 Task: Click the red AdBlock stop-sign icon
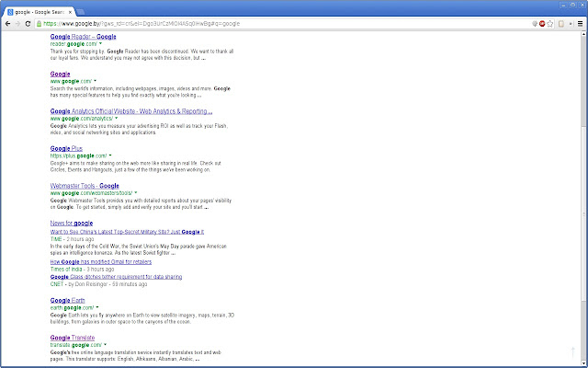tap(542, 24)
